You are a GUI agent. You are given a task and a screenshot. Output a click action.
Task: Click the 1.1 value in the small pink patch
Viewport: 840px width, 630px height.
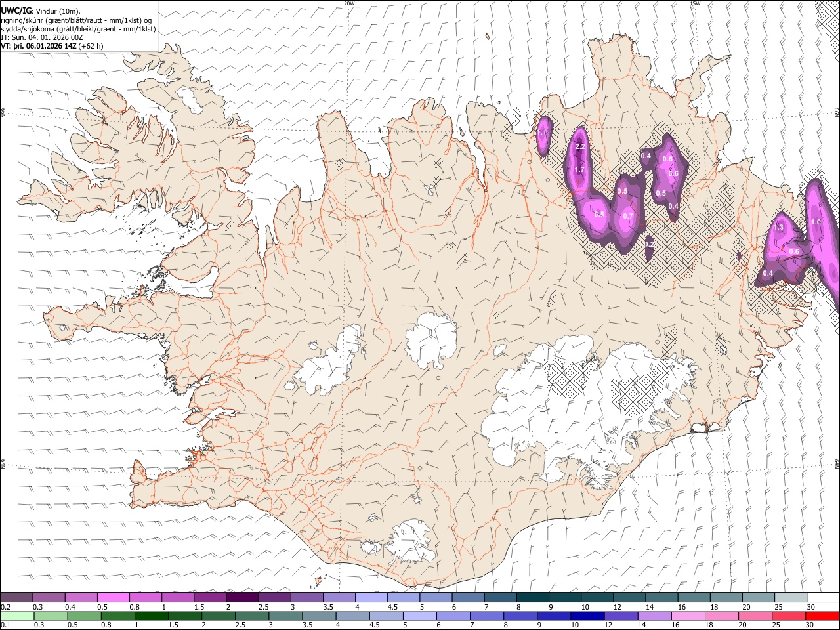pos(542,132)
